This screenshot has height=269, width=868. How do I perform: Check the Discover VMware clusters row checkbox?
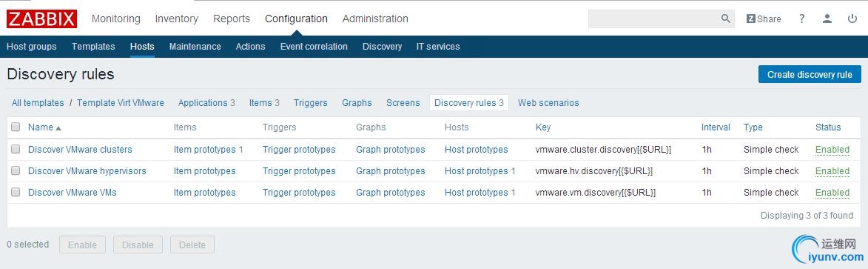pyautogui.click(x=16, y=149)
